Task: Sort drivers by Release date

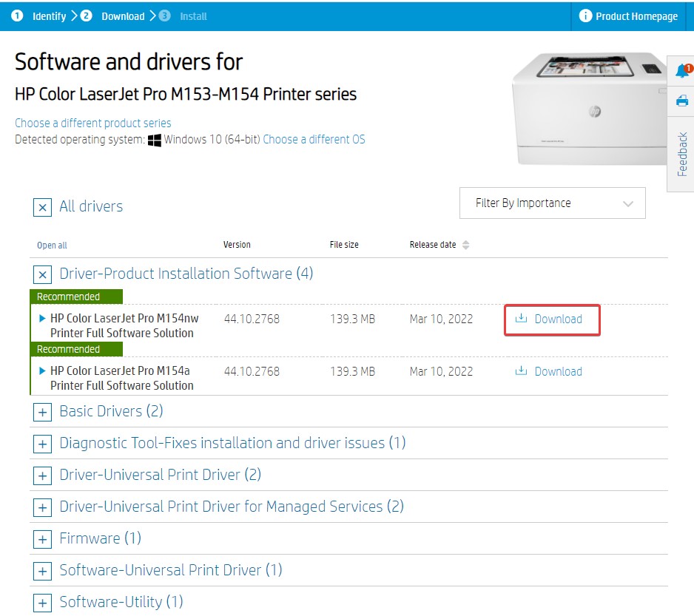Action: (x=467, y=245)
